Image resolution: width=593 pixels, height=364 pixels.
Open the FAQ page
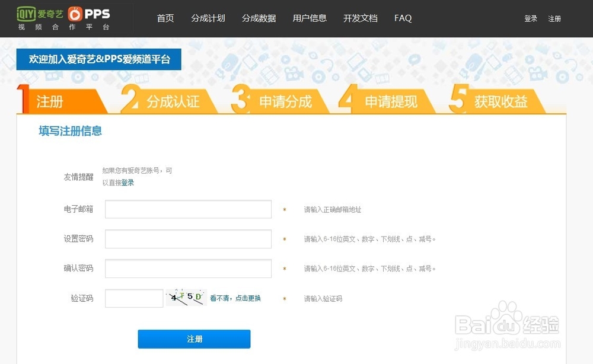tap(402, 18)
